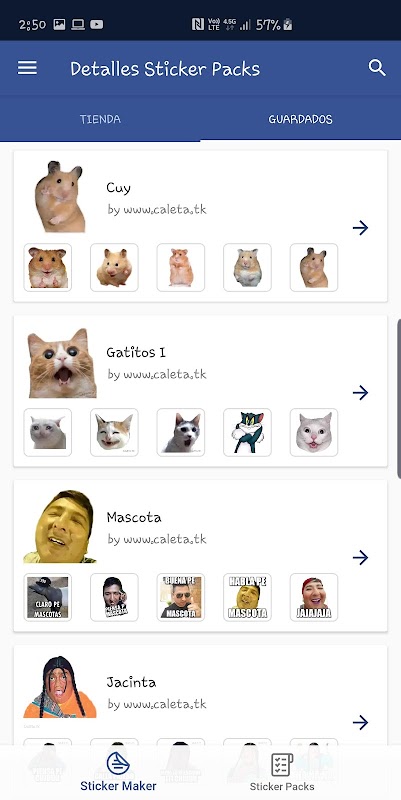Image resolution: width=401 pixels, height=800 pixels.
Task: Open Gatitos I pack arrow
Action: click(x=360, y=392)
